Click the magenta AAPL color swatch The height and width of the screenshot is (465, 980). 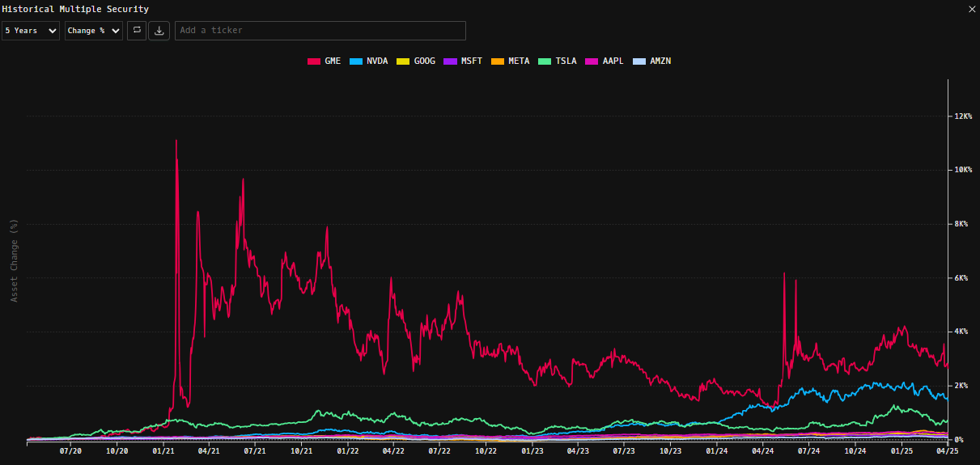click(x=592, y=61)
